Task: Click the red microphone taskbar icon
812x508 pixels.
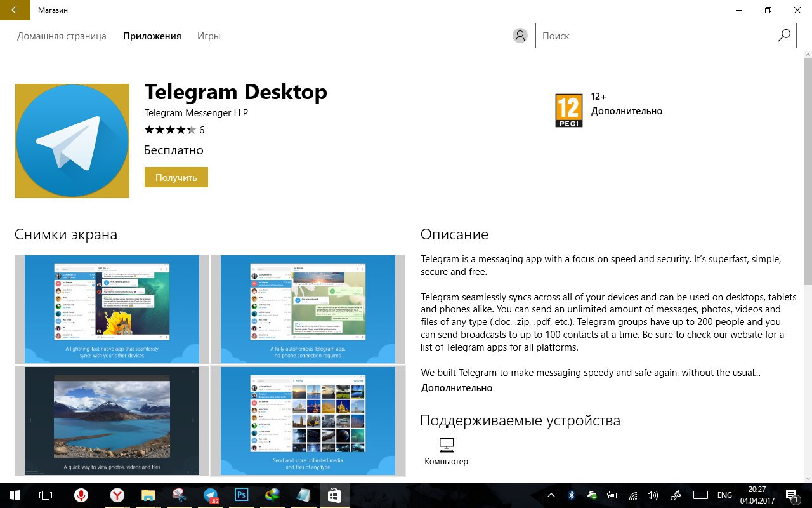Action: tap(81, 495)
